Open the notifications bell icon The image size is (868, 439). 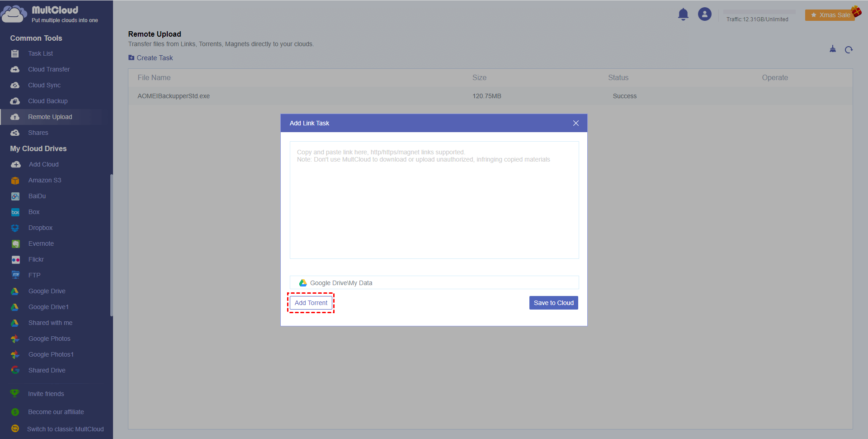pos(683,14)
